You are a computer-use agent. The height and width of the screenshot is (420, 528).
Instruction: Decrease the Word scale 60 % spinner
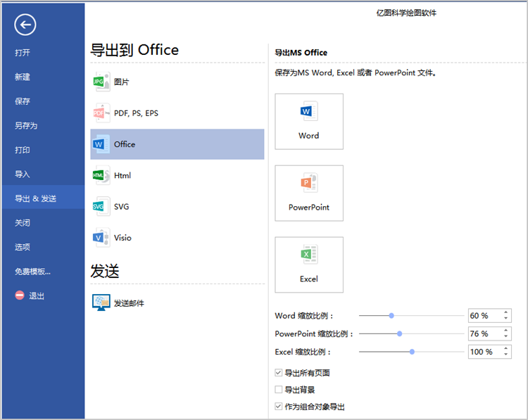pos(505,318)
